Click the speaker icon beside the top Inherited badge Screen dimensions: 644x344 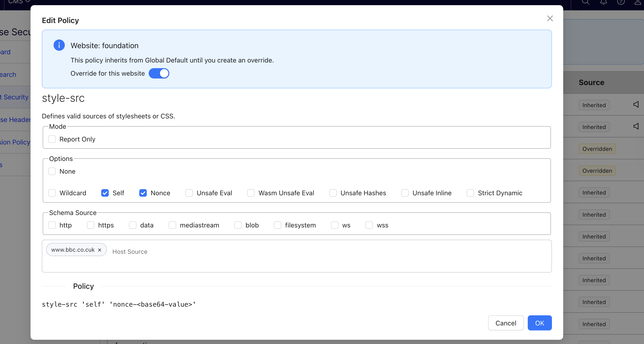pyautogui.click(x=636, y=105)
